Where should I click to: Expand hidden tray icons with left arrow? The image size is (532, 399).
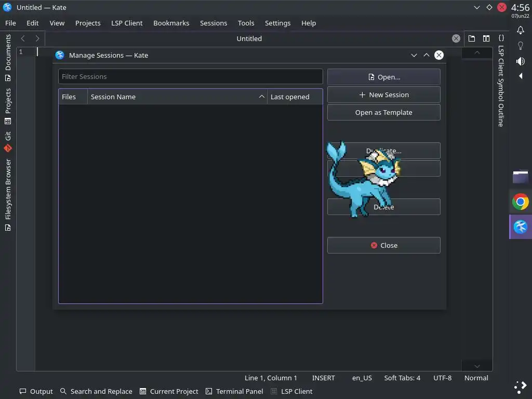coord(521,76)
